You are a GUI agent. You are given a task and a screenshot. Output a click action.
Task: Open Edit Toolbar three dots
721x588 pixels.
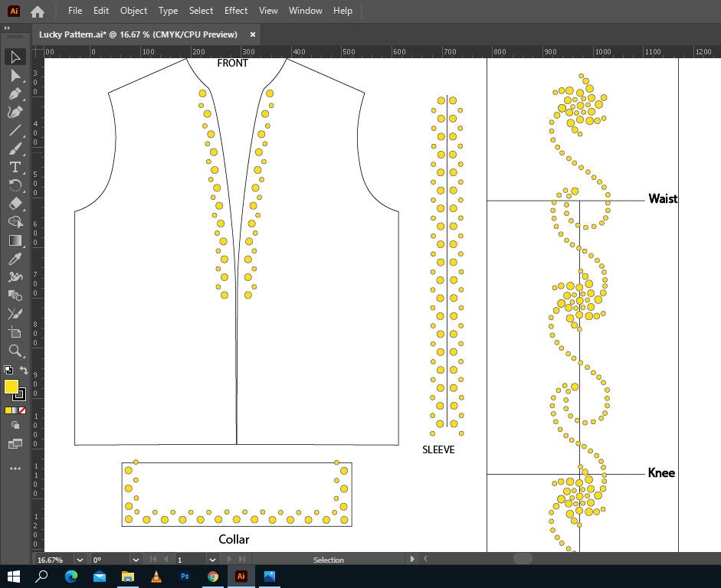[15, 469]
